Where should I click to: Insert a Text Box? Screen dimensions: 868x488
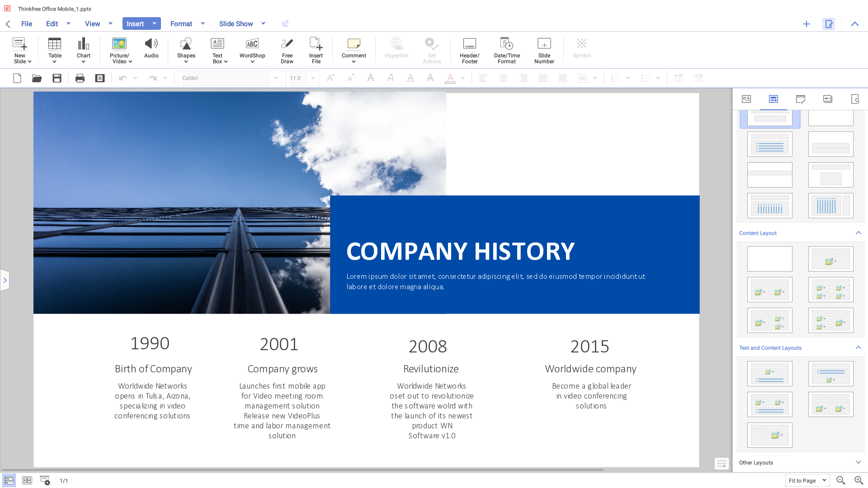[x=218, y=50]
